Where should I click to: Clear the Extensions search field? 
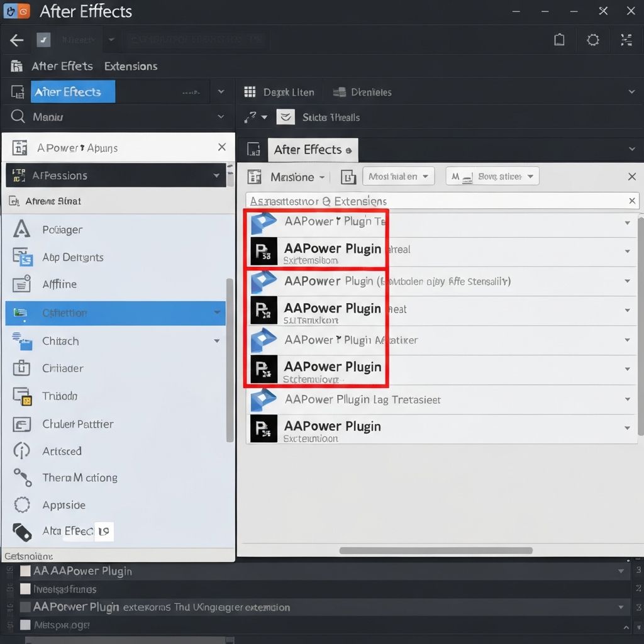(632, 201)
